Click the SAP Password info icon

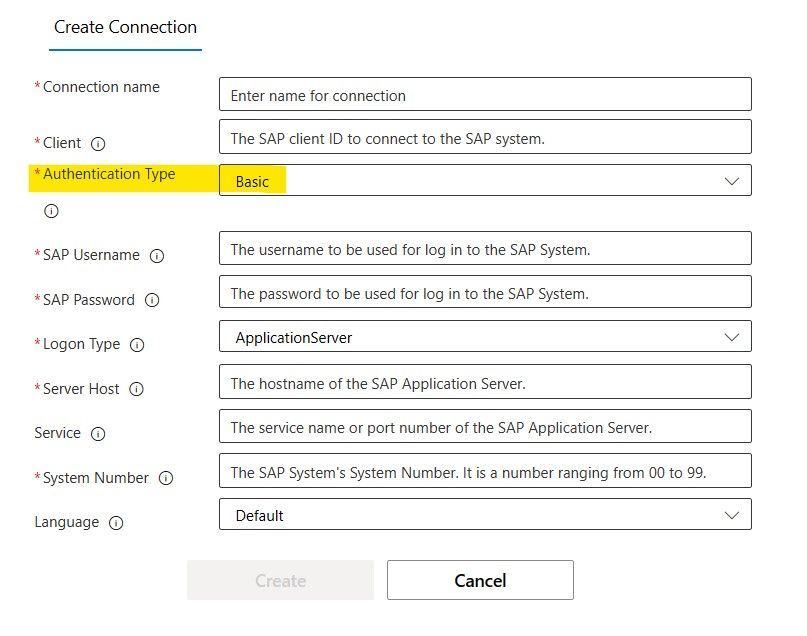pos(152,300)
